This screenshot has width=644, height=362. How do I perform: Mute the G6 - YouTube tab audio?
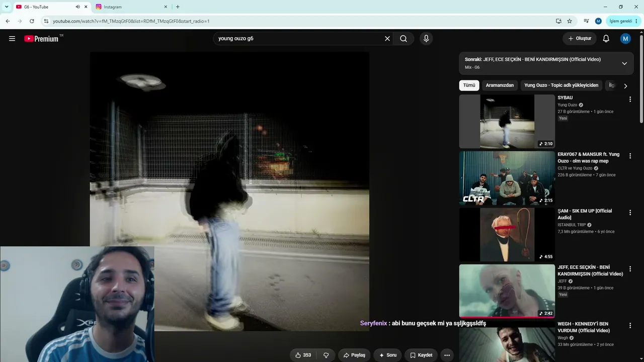pyautogui.click(x=77, y=7)
